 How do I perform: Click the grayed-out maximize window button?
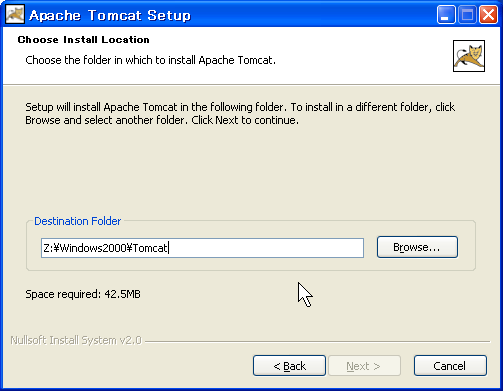pos(467,15)
